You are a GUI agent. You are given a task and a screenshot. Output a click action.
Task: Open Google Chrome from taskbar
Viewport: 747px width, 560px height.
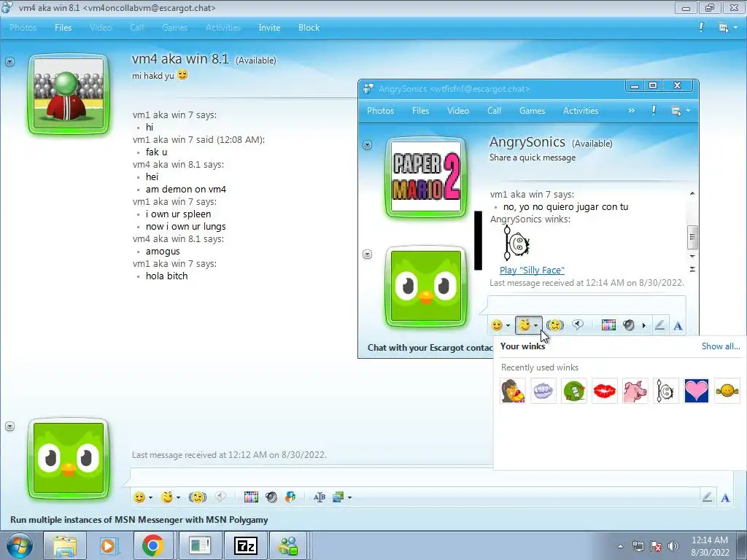coord(152,545)
